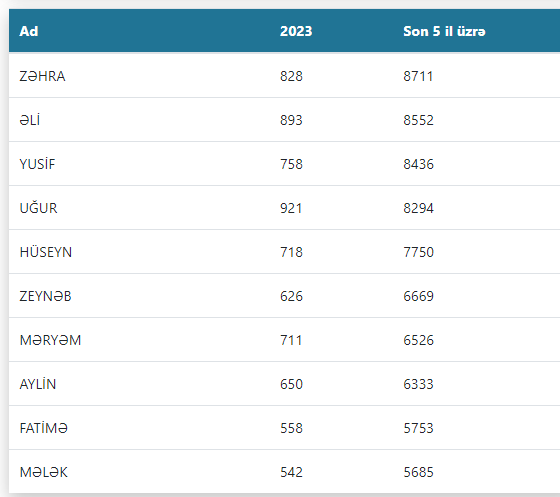
Task: Click the 921 value for UĞUR
Action: [x=291, y=208]
